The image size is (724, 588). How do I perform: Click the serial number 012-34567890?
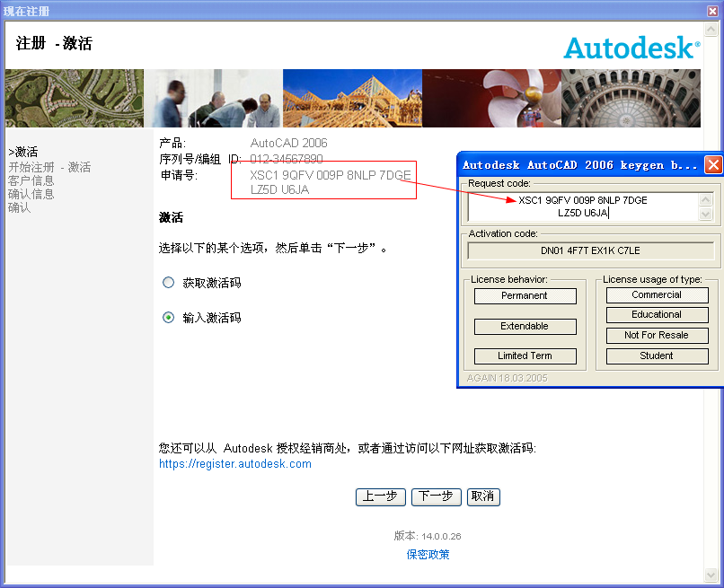pyautogui.click(x=287, y=159)
